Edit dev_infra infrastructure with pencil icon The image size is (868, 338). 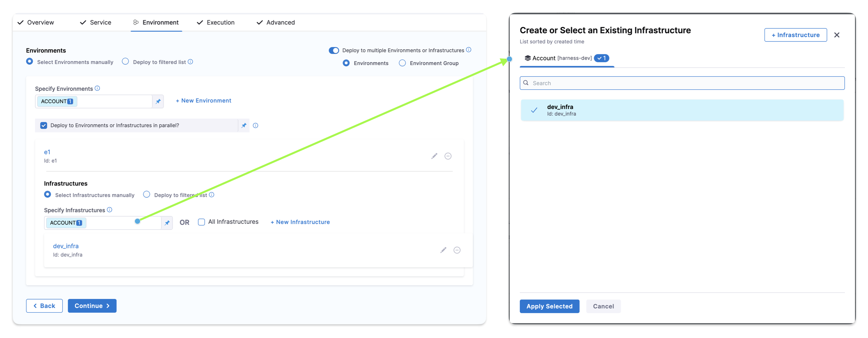[443, 250]
